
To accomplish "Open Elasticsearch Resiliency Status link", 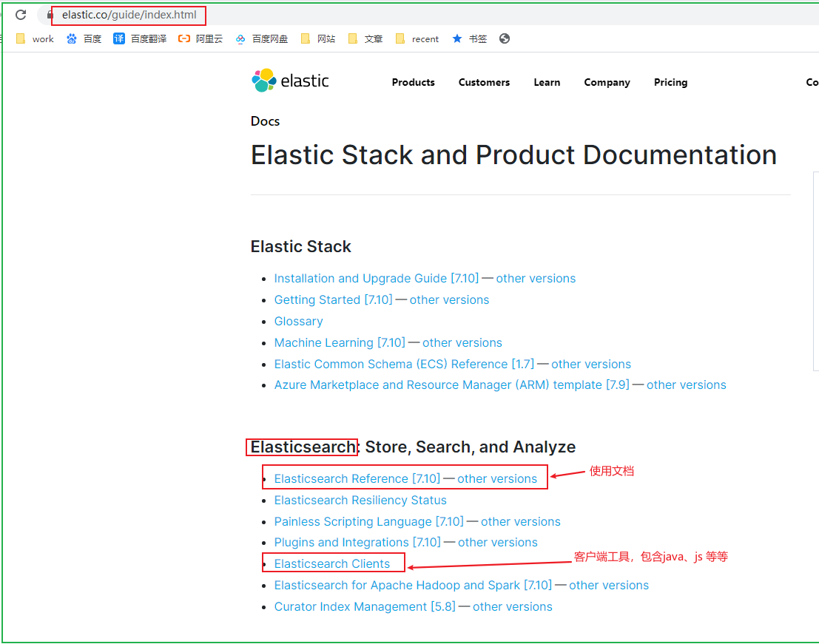I will (360, 500).
